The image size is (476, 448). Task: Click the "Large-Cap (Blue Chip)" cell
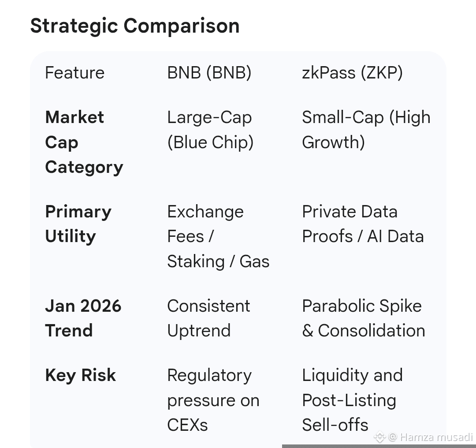(x=210, y=130)
